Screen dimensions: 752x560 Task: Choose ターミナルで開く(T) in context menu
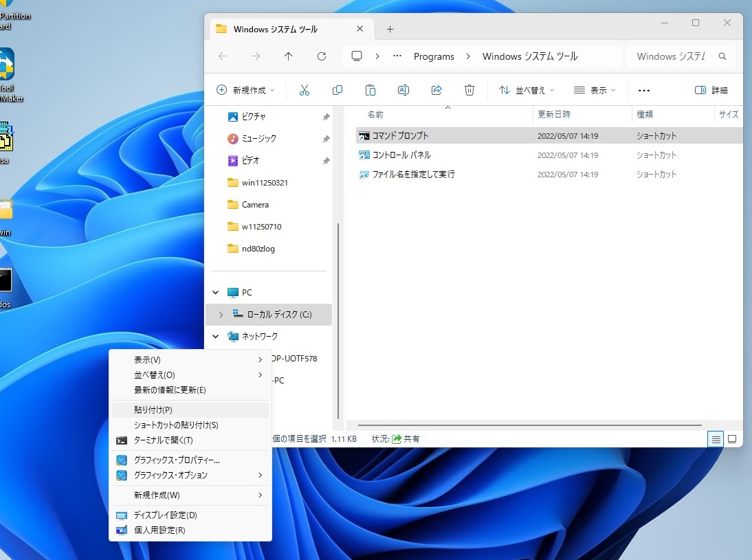(x=190, y=440)
